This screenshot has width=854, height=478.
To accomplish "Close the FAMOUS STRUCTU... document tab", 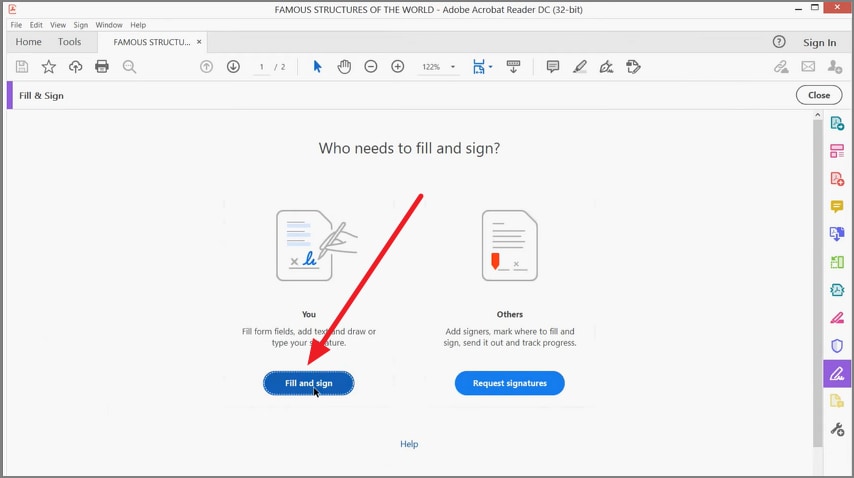I will [199, 42].
